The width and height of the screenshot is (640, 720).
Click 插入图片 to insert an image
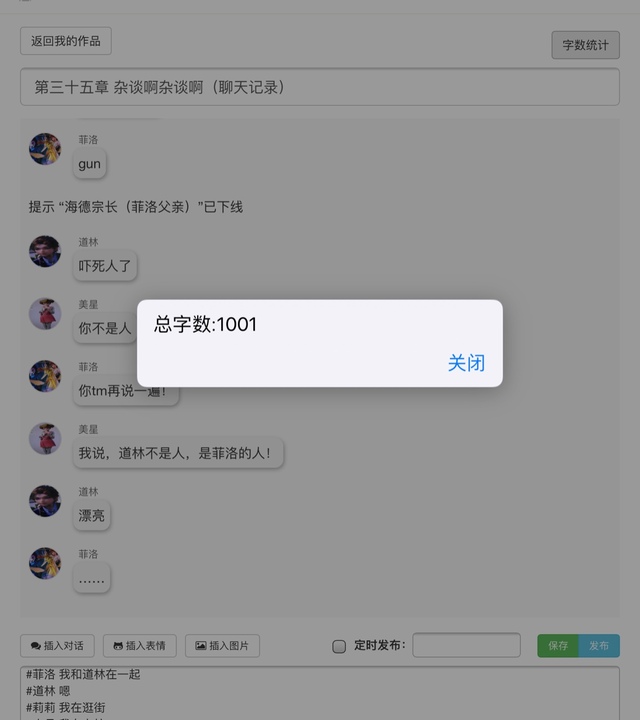point(222,646)
